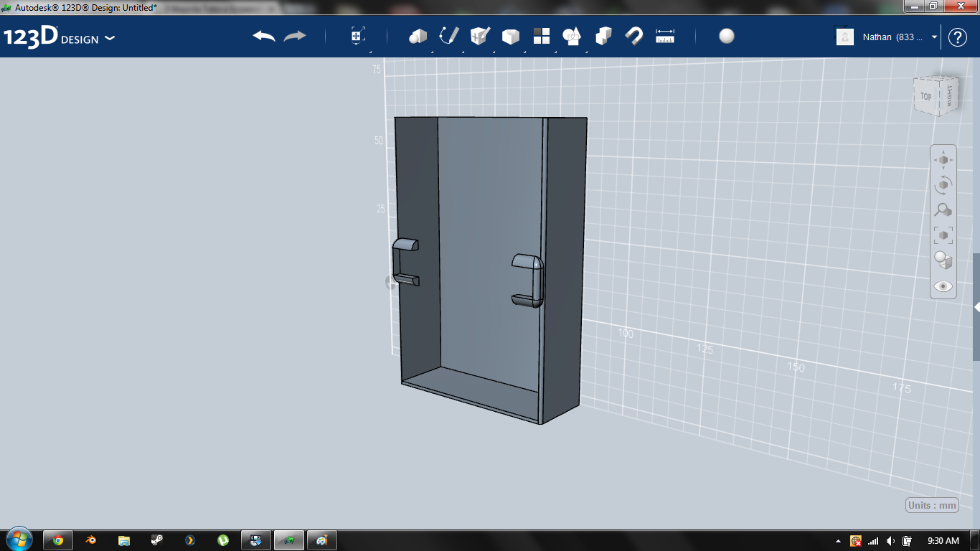Open the Sketch tools menu
Viewport: 980px width, 551px height.
448,37
